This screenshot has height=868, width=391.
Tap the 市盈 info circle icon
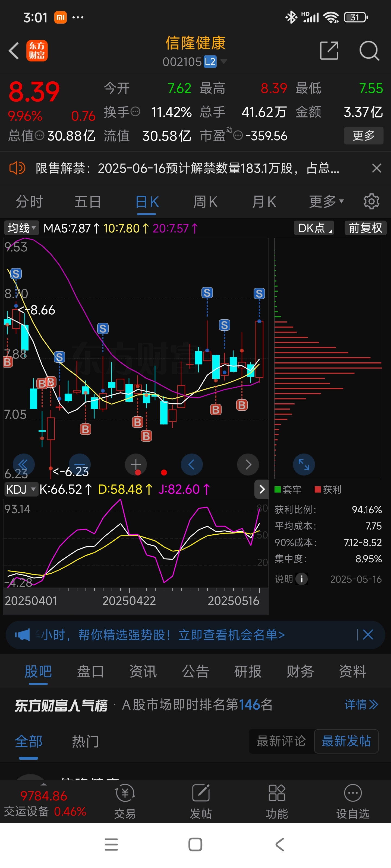click(x=238, y=136)
